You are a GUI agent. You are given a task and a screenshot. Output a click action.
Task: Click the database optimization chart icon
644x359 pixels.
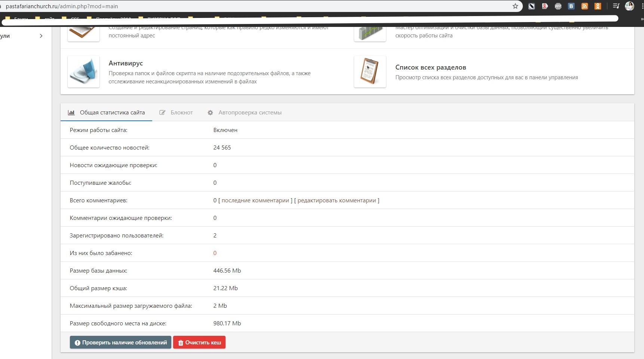coord(370,34)
